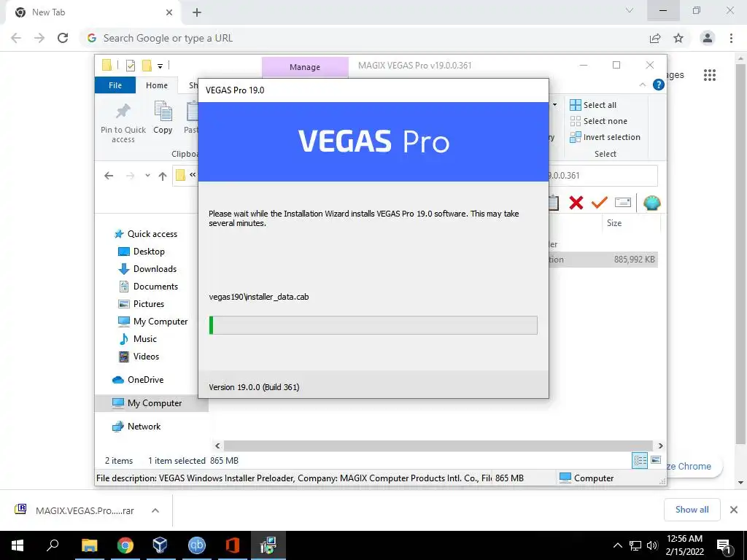
Task: Open qBittorrent taskbar icon
Action: coord(196,545)
